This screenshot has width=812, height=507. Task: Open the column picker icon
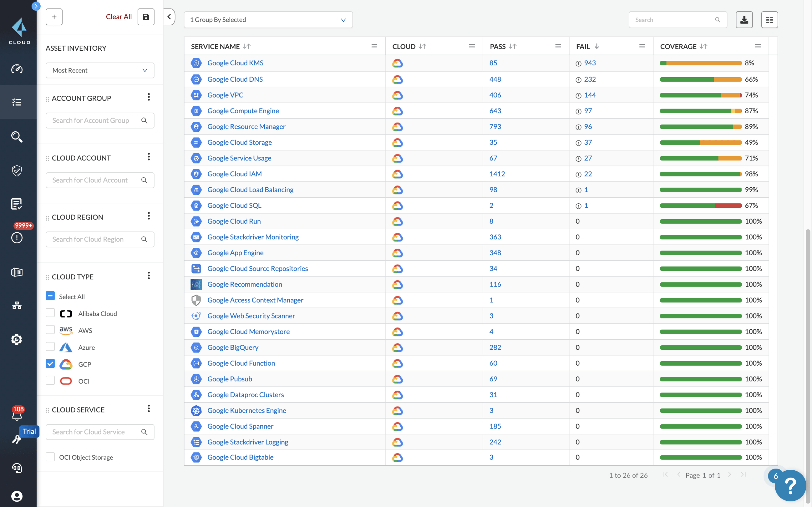(x=769, y=20)
